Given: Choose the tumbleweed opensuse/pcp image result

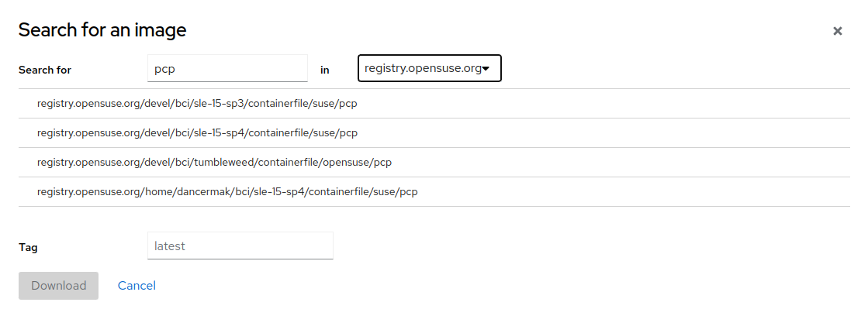Looking at the screenshot, I should pos(214,162).
